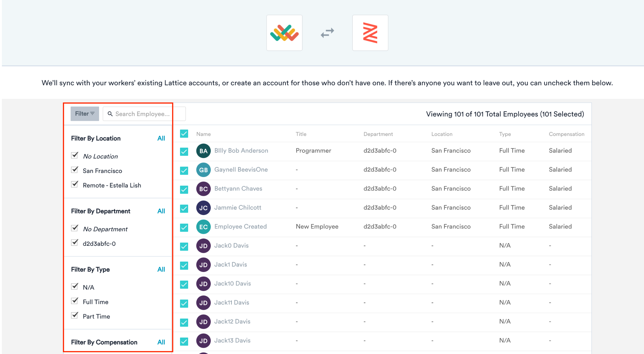
Task: Click the New Employee title cell
Action: (317, 227)
